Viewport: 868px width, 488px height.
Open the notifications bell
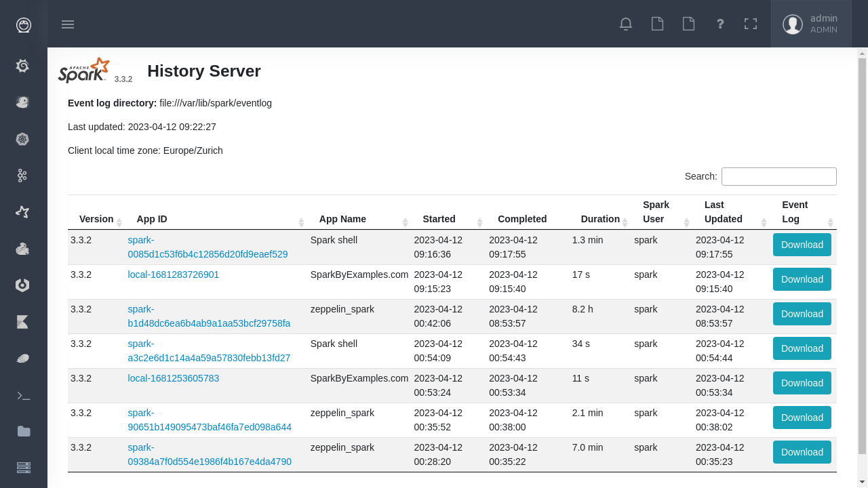click(626, 24)
